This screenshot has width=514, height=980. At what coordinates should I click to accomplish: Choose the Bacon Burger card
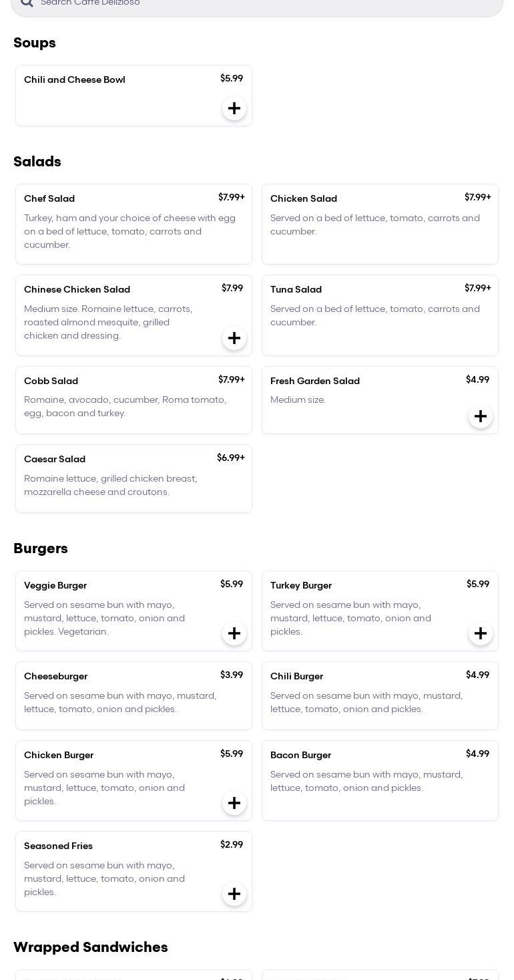pos(380,780)
